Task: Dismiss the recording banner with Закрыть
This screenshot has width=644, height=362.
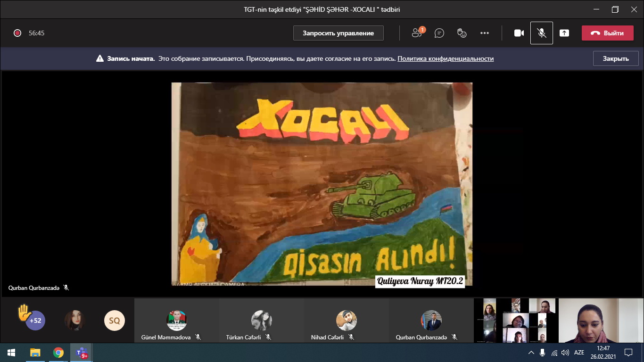Action: point(615,59)
